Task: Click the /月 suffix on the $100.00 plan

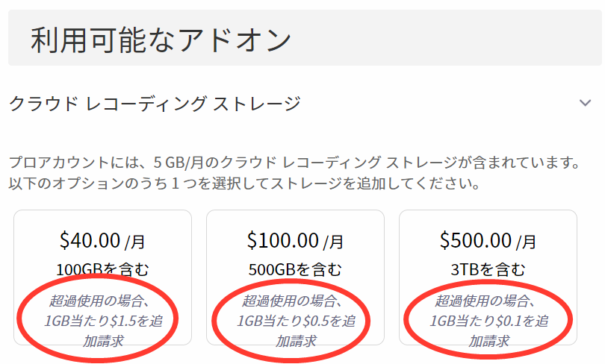Action: click(332, 242)
